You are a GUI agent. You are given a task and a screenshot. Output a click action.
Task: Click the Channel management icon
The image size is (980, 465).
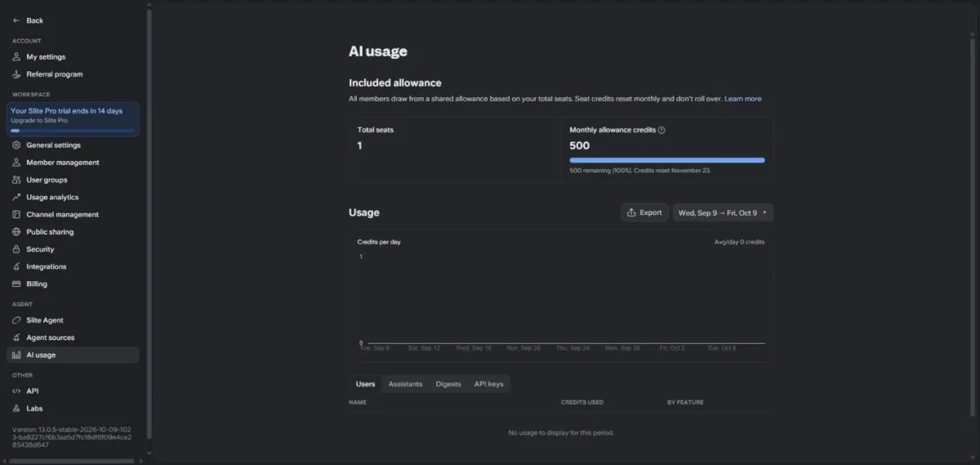coord(16,215)
